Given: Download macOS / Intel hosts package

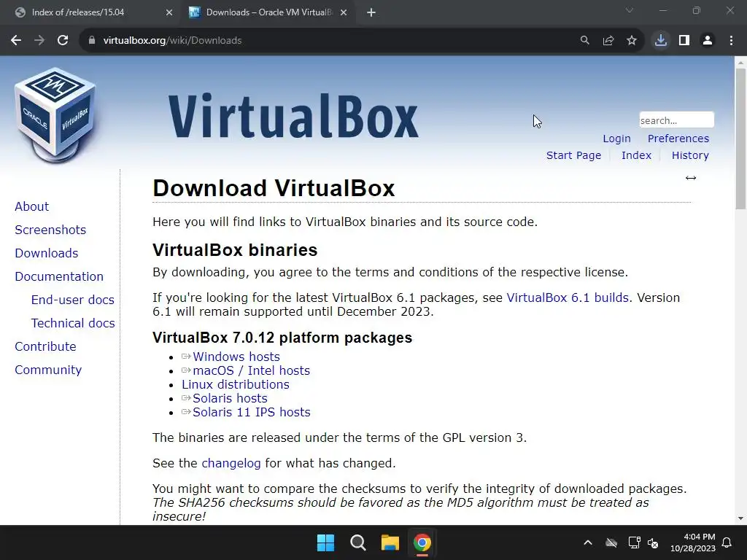Looking at the screenshot, I should [x=251, y=370].
